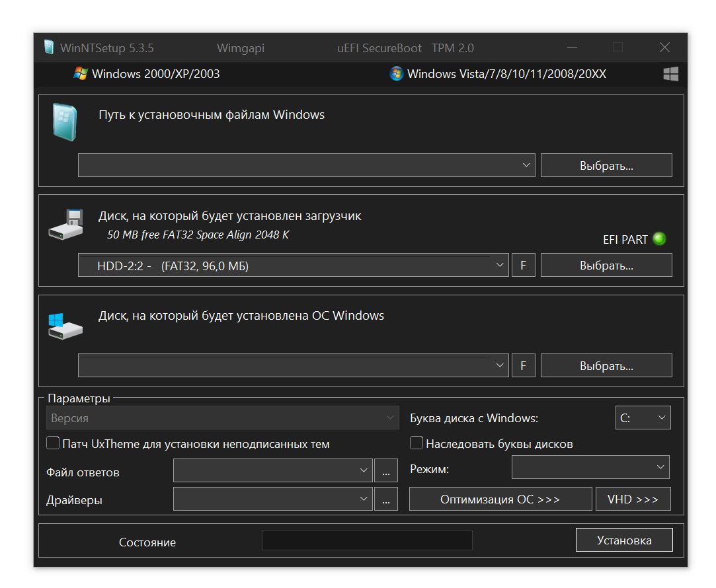
Task: Browse for drivers folder with ... button
Action: point(386,499)
